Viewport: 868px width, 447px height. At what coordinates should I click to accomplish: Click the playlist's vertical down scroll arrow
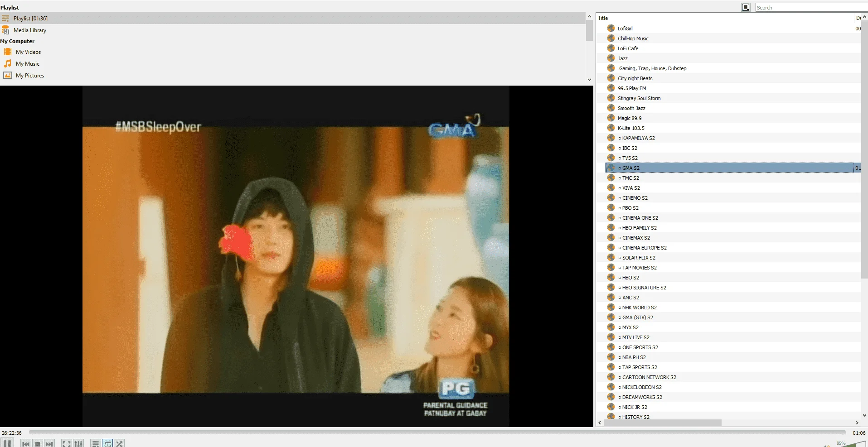[864, 415]
